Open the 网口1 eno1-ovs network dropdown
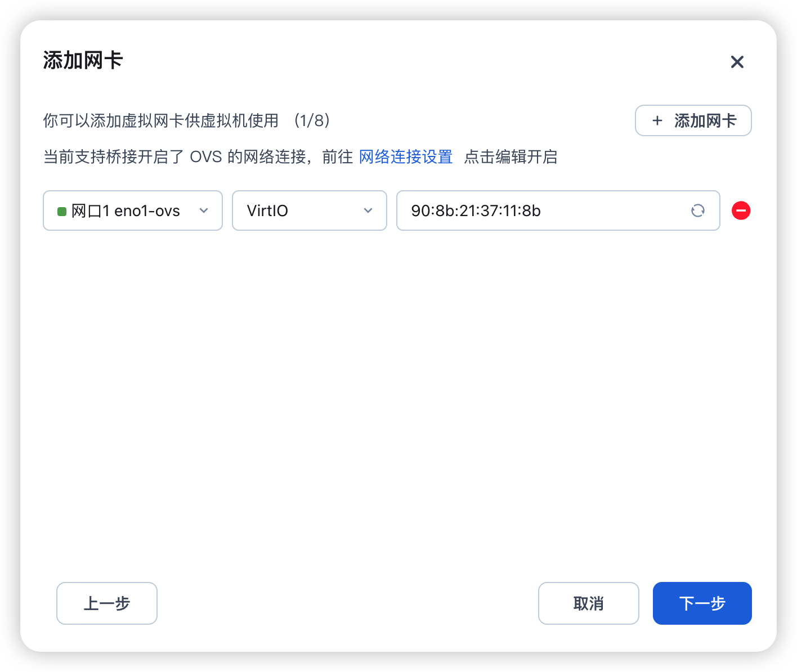 tap(133, 210)
